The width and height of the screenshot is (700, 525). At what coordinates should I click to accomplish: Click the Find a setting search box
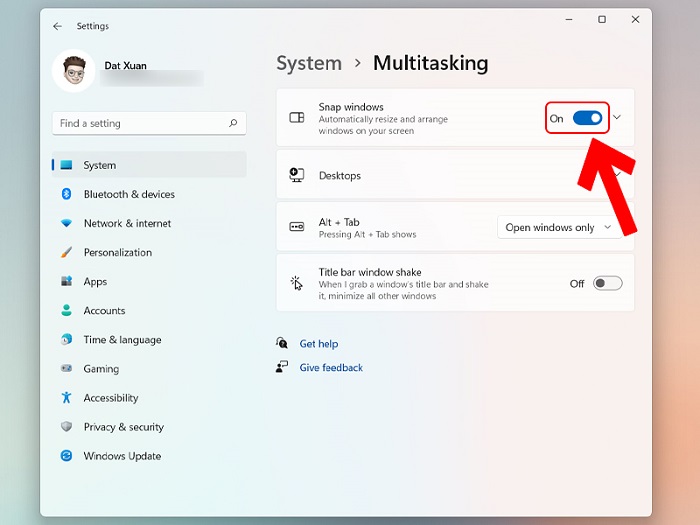pos(140,124)
